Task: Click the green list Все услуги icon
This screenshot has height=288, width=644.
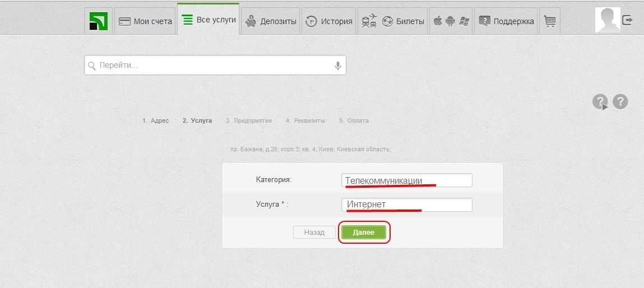Action: pyautogui.click(x=187, y=19)
